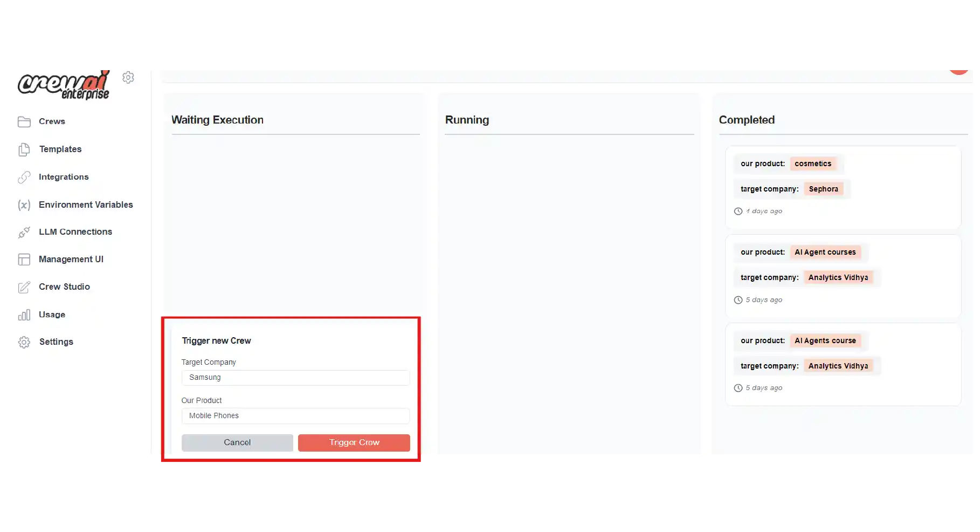Open Environment Variables page
Viewport: 980px width, 532px height.
pyautogui.click(x=86, y=204)
